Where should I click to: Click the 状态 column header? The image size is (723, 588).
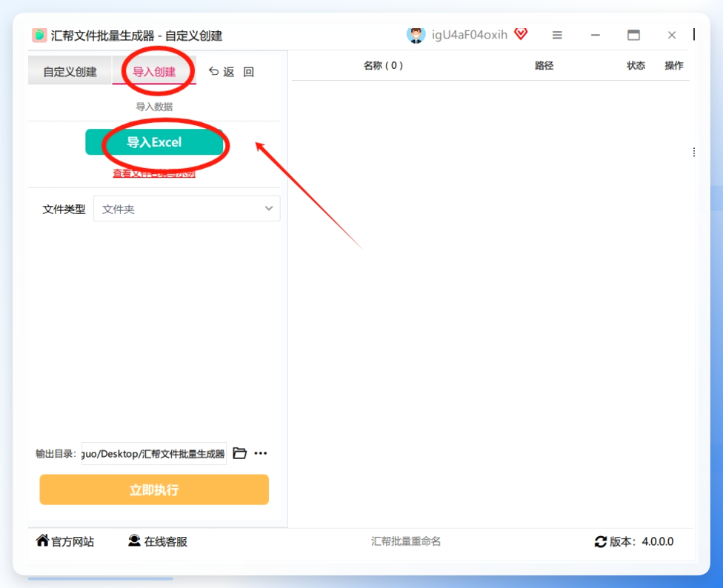[x=636, y=65]
